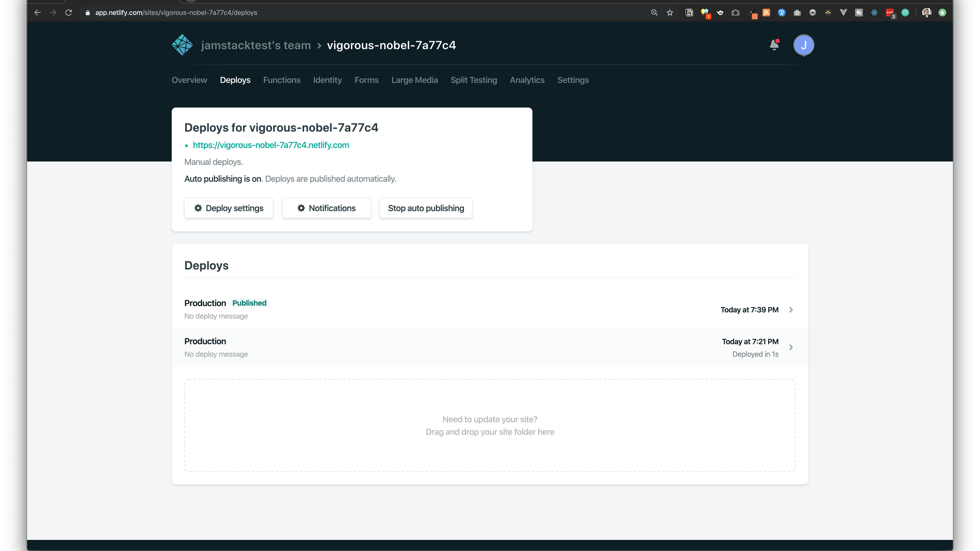Open the user avatar menu
This screenshot has width=980, height=551.
pos(803,45)
